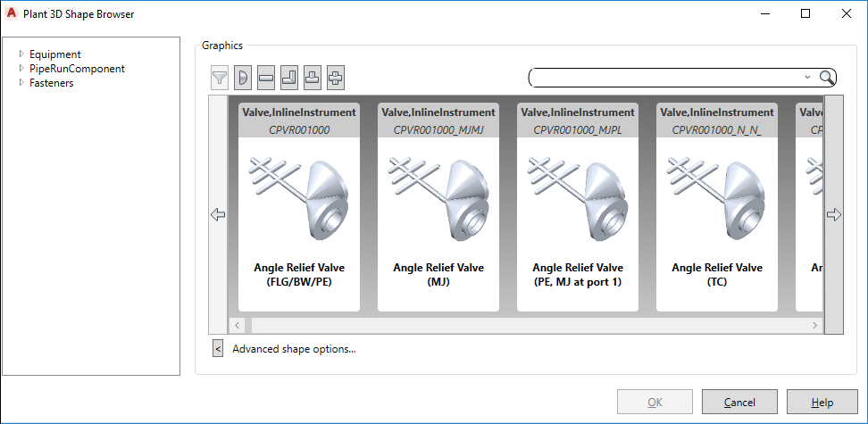Expand the Equipment tree node
Image resolution: width=868 pixels, height=424 pixels.
point(21,54)
